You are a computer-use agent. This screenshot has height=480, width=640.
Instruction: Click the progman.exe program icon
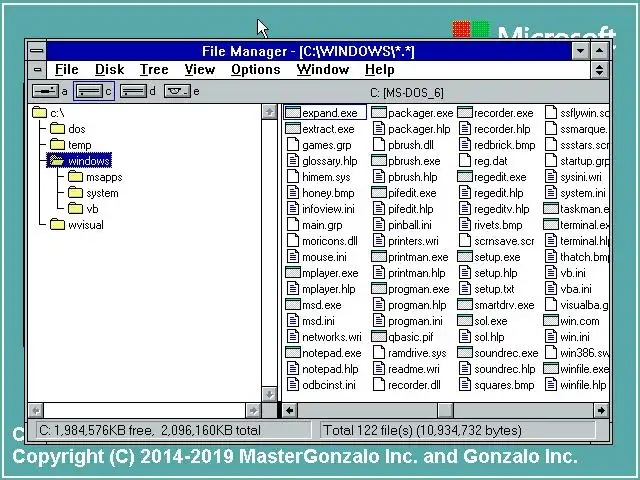tap(379, 289)
